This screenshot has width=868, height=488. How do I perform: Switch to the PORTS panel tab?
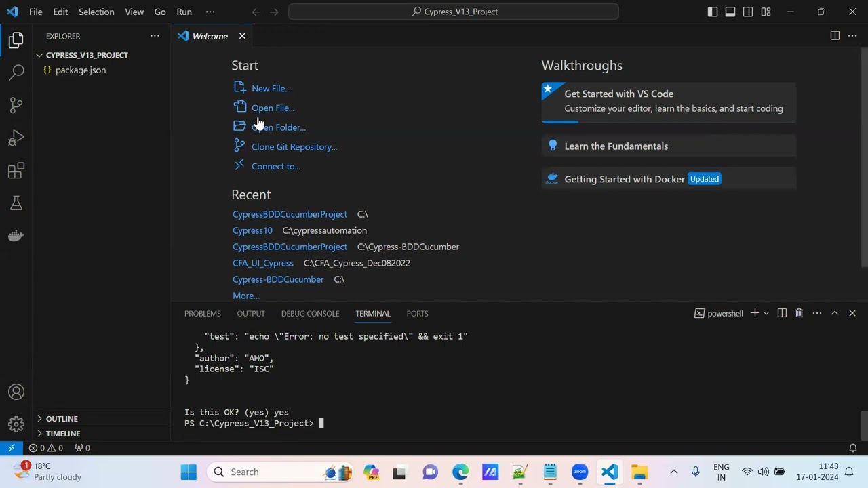point(417,313)
